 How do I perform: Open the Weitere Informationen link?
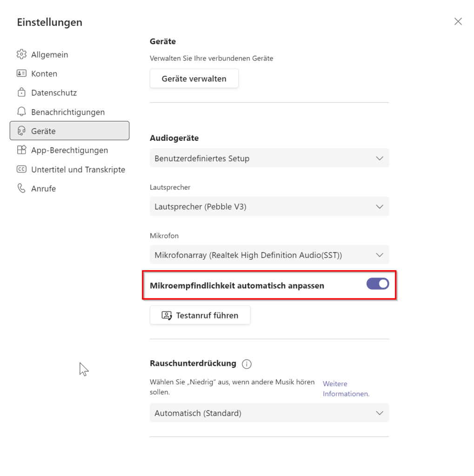tap(346, 389)
